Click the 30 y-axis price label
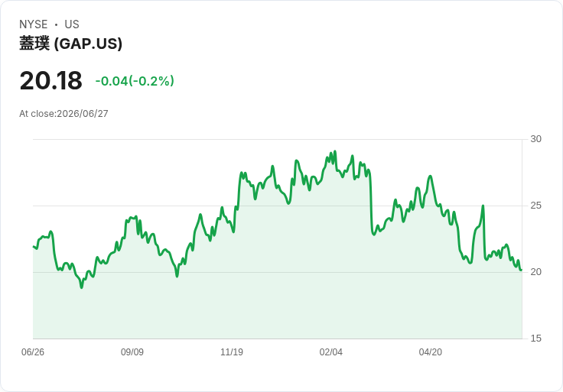This screenshot has width=563, height=392. (535, 139)
